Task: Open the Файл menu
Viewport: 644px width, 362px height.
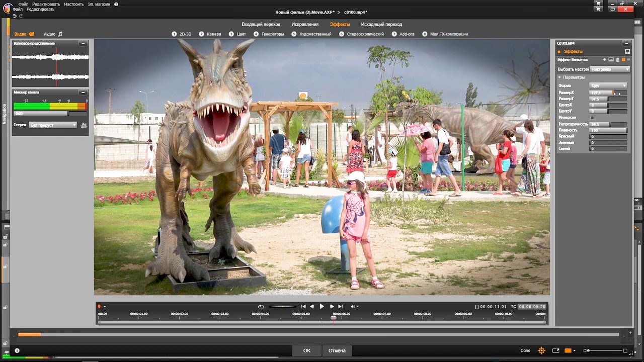Action: [x=23, y=4]
